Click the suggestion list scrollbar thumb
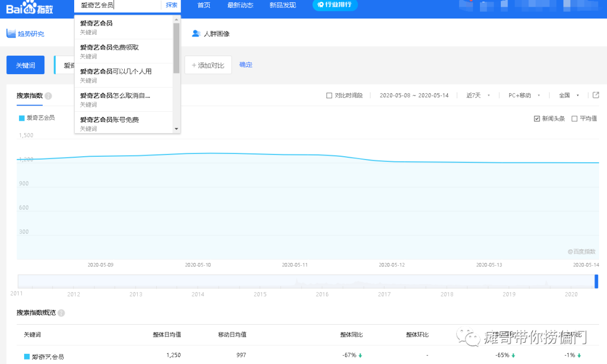Viewport: 607px width, 364px height. [x=176, y=48]
